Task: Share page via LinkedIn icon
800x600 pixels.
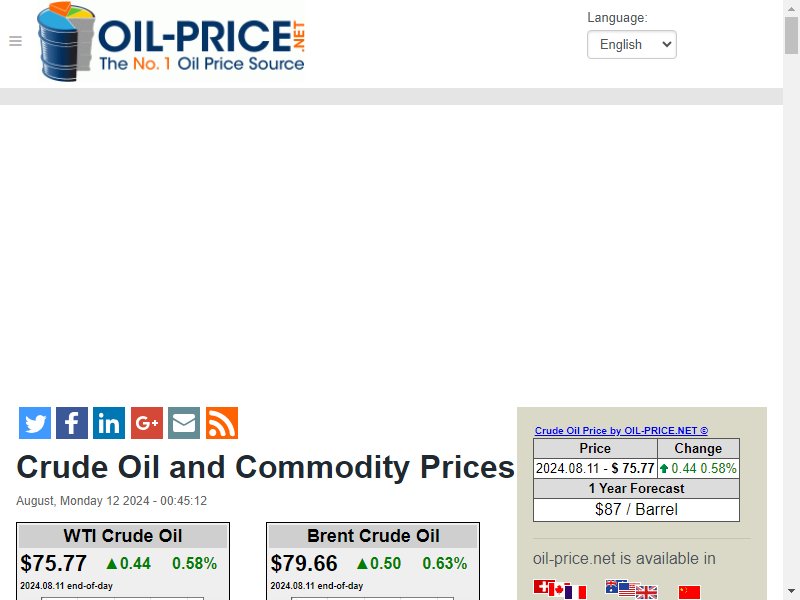Action: tap(109, 423)
